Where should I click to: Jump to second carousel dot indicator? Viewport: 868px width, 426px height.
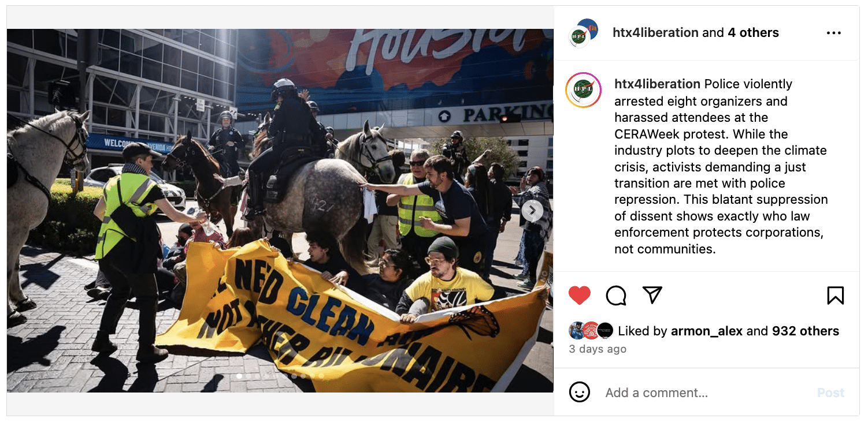(248, 376)
